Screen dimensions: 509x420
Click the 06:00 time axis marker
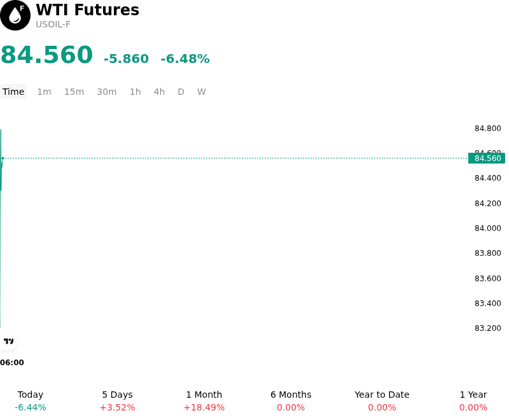coord(12,363)
